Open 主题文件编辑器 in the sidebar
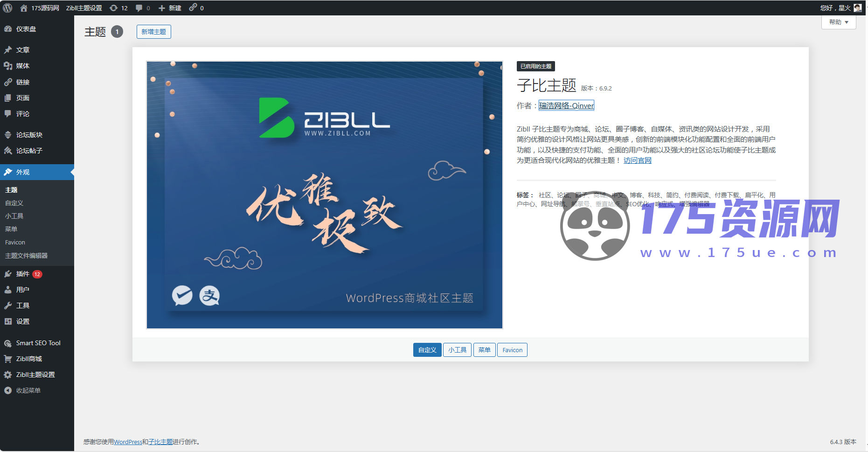This screenshot has width=868, height=452. tap(26, 256)
